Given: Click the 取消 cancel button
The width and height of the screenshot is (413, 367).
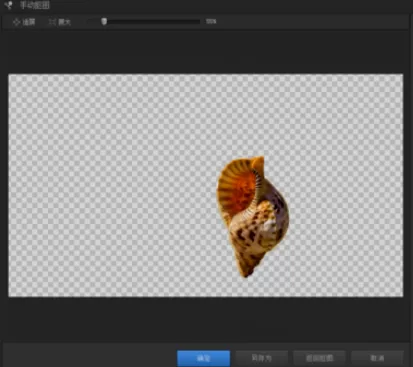Looking at the screenshot, I should pyautogui.click(x=377, y=358).
